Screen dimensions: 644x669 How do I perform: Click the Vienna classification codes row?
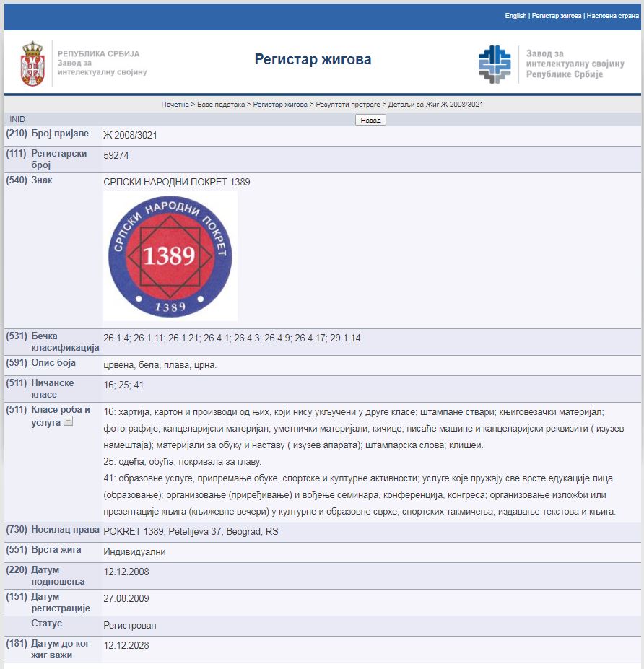(232, 337)
